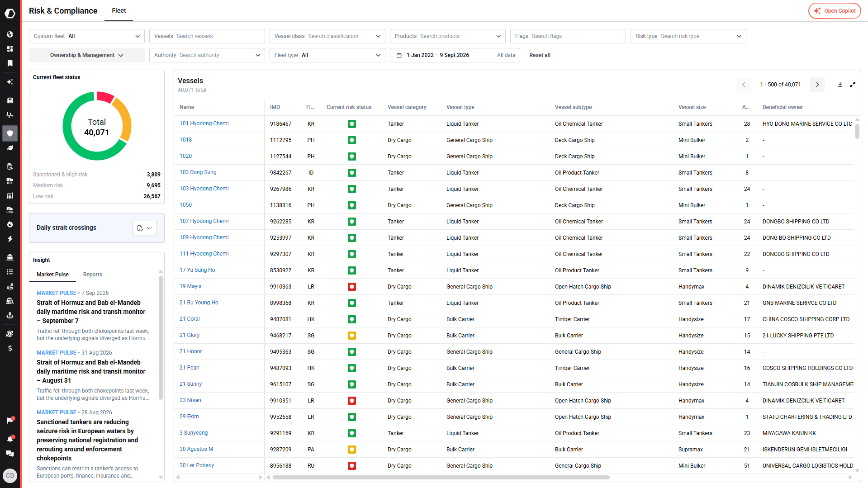The image size is (868, 488).
Task: Click the yellow risk shield for 21 Glory
Action: click(351, 336)
